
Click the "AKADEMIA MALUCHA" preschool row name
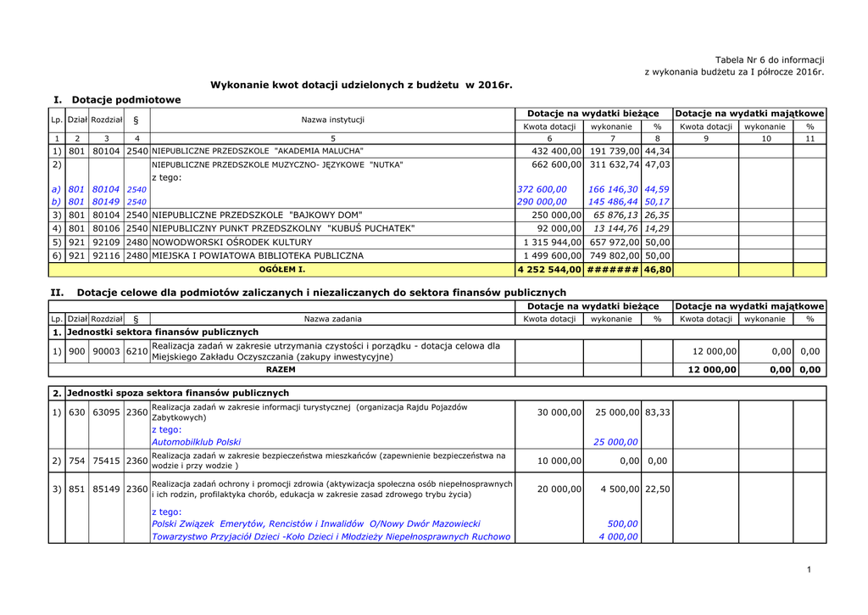point(258,150)
